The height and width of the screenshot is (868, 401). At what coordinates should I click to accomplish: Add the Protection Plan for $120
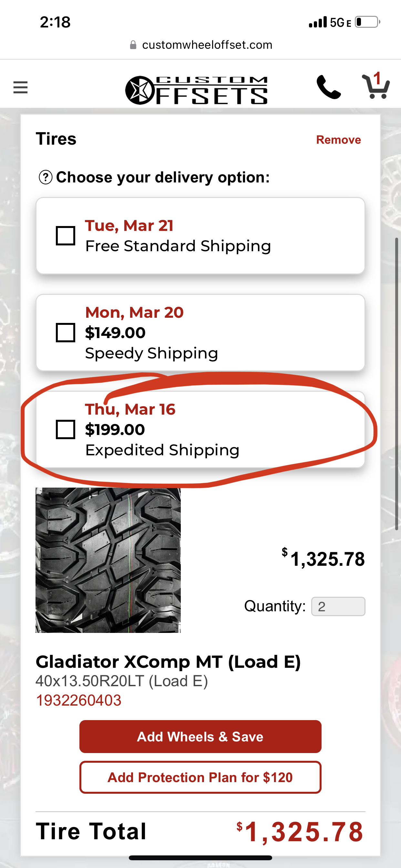coord(200,778)
